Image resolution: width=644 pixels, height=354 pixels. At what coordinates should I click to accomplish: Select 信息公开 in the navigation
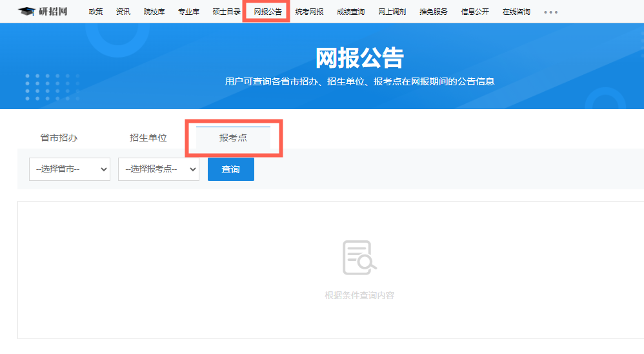[x=475, y=12]
